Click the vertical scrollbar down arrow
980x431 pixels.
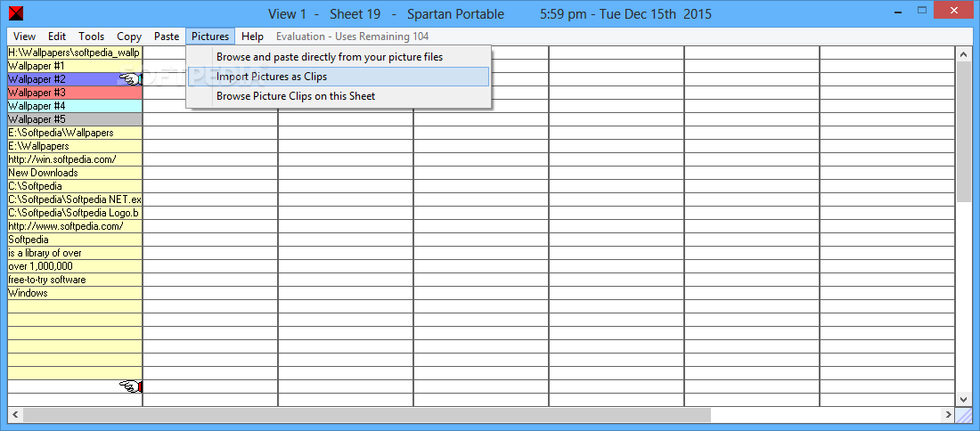point(963,400)
